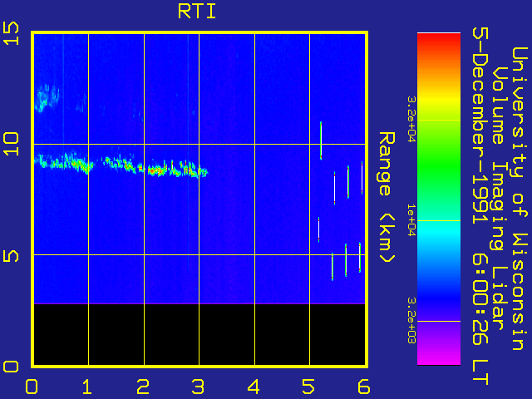Click the x-axis label 3
Viewport: 532px width, 399px height.
pos(198,387)
